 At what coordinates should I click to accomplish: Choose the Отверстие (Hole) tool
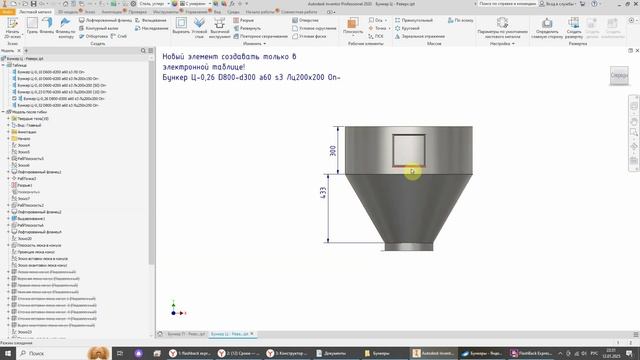click(305, 20)
